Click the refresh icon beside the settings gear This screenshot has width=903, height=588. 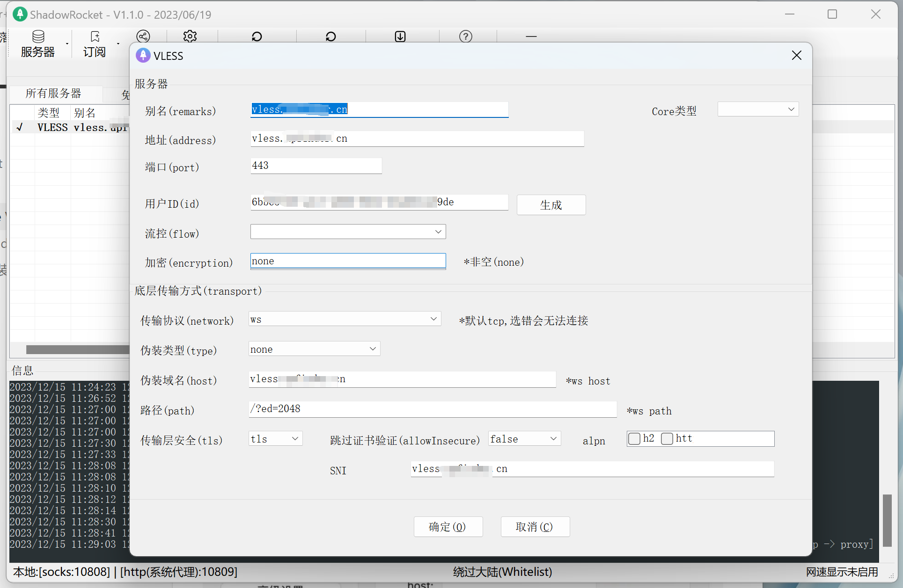(x=257, y=36)
